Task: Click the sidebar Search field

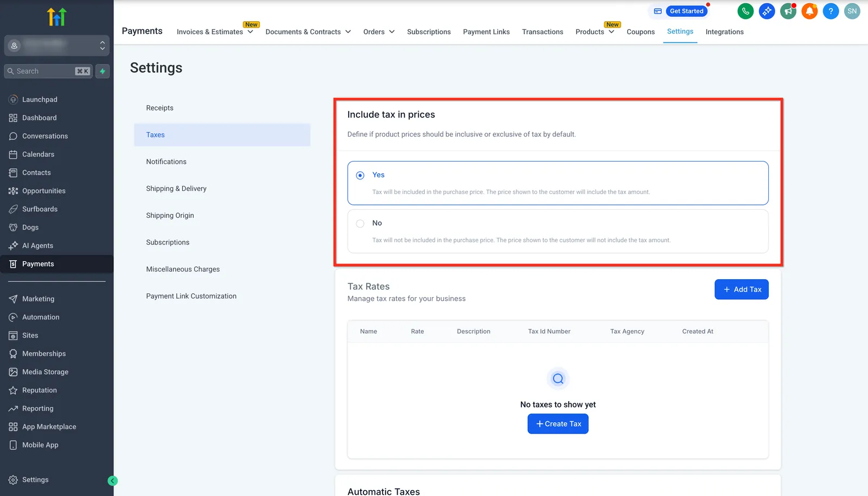Action: coord(48,71)
